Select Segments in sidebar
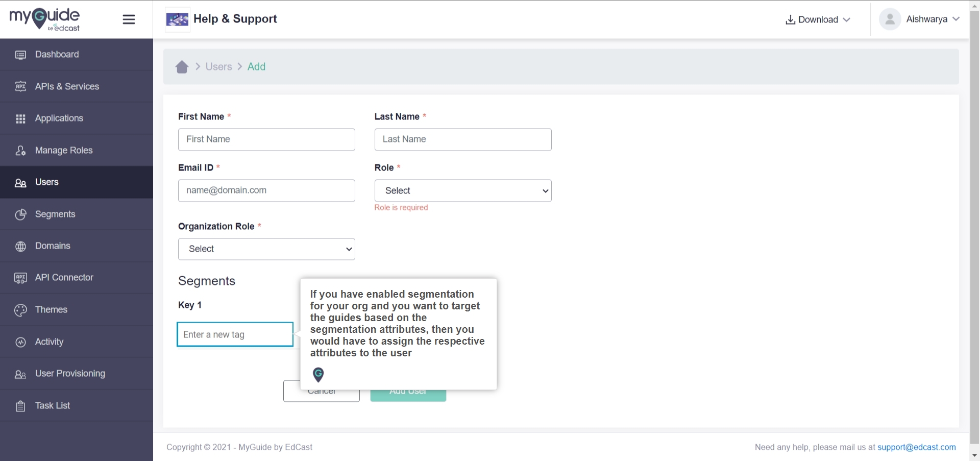 [77, 214]
